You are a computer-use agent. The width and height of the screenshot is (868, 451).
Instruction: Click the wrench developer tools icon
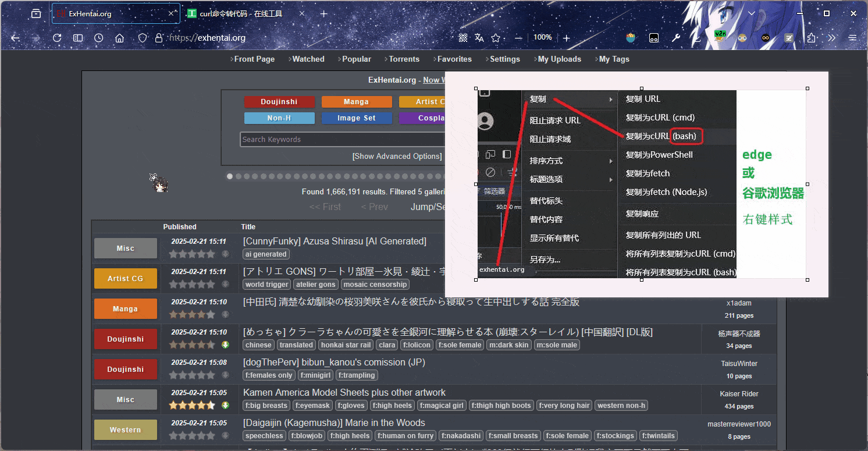(x=675, y=38)
